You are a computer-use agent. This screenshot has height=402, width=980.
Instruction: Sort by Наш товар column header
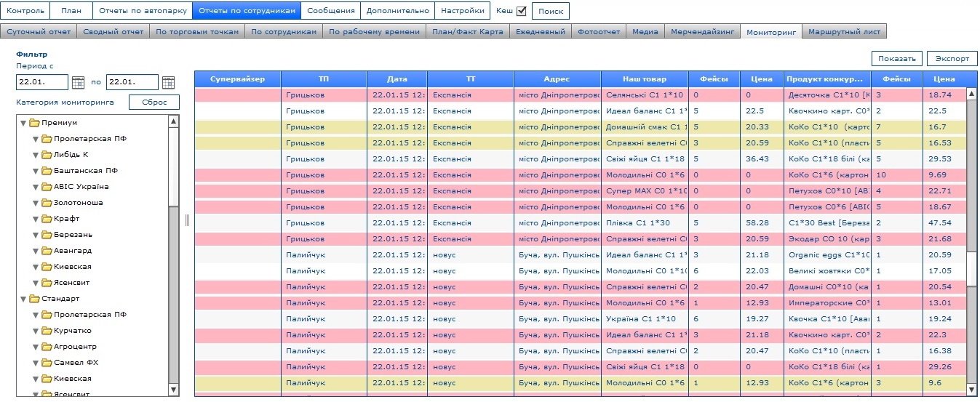point(645,79)
